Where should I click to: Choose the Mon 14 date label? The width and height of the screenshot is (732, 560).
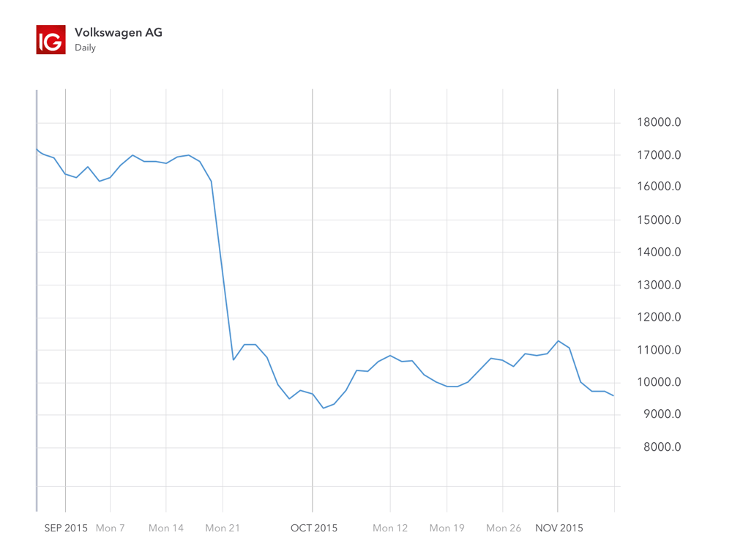point(166,528)
